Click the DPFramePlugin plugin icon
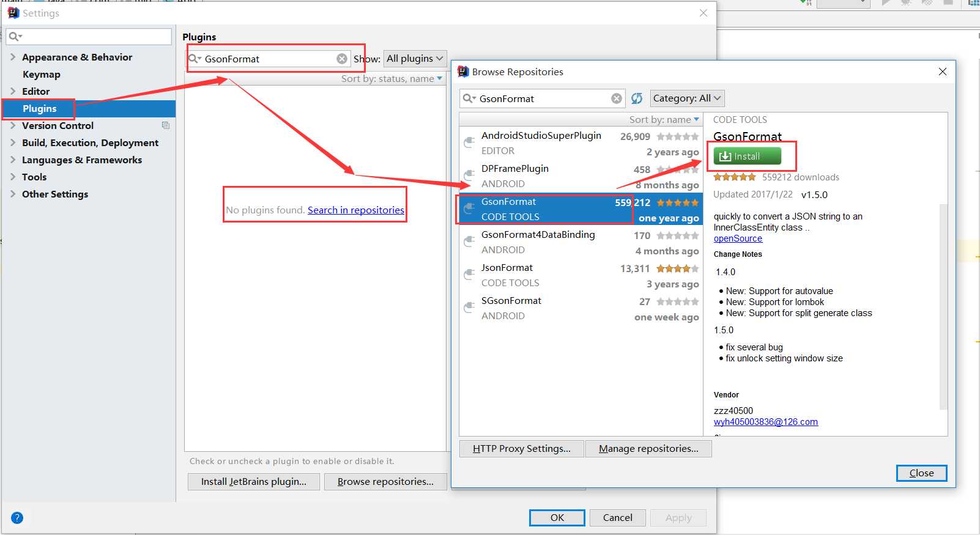This screenshot has height=535, width=980. (x=469, y=175)
